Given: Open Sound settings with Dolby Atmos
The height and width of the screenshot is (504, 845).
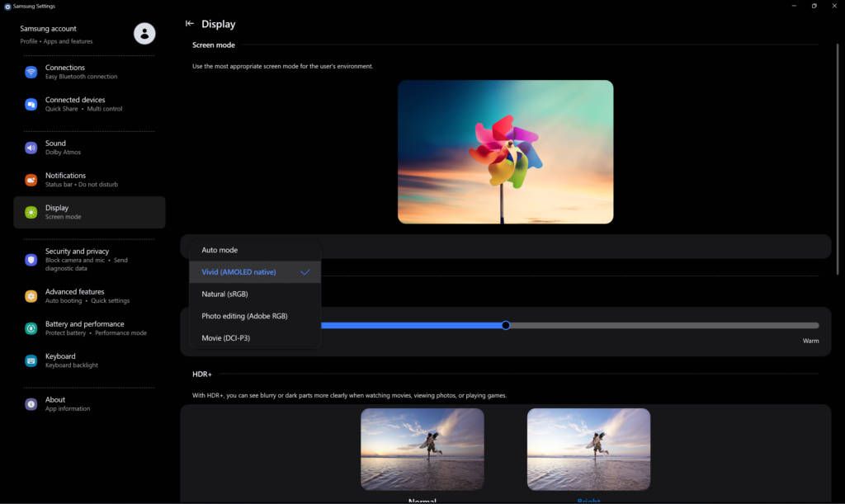Looking at the screenshot, I should [x=89, y=148].
